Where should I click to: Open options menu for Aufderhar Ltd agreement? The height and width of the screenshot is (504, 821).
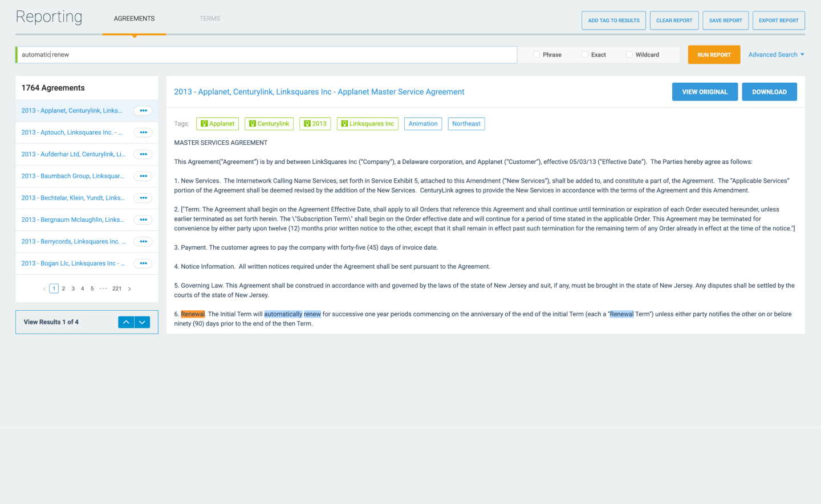coord(143,155)
